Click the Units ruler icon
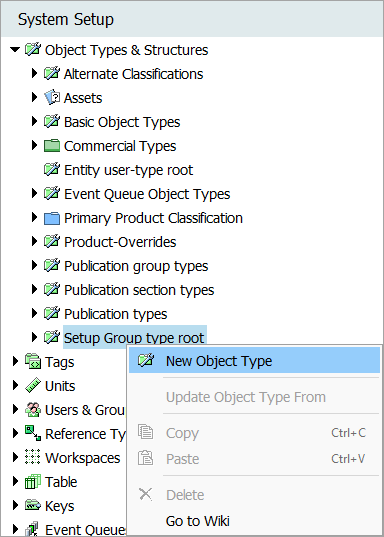 pos(33,386)
